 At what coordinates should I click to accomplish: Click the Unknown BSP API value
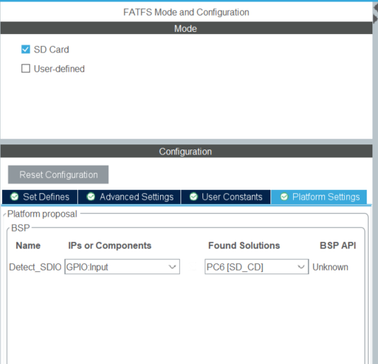coord(330,267)
